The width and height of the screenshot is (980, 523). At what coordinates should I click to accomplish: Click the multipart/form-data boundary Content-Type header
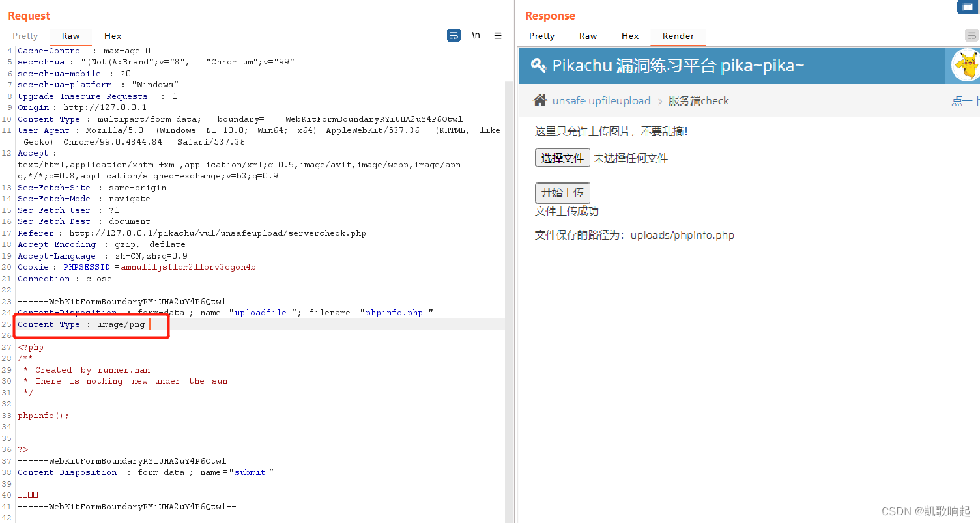tap(240, 119)
